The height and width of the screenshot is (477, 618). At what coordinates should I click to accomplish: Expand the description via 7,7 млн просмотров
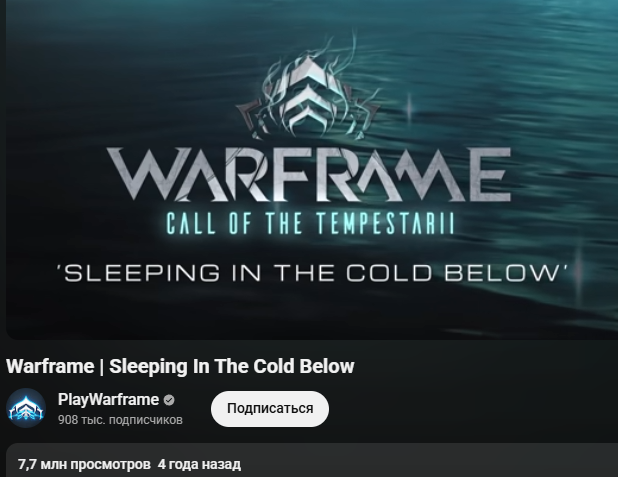coord(84,464)
